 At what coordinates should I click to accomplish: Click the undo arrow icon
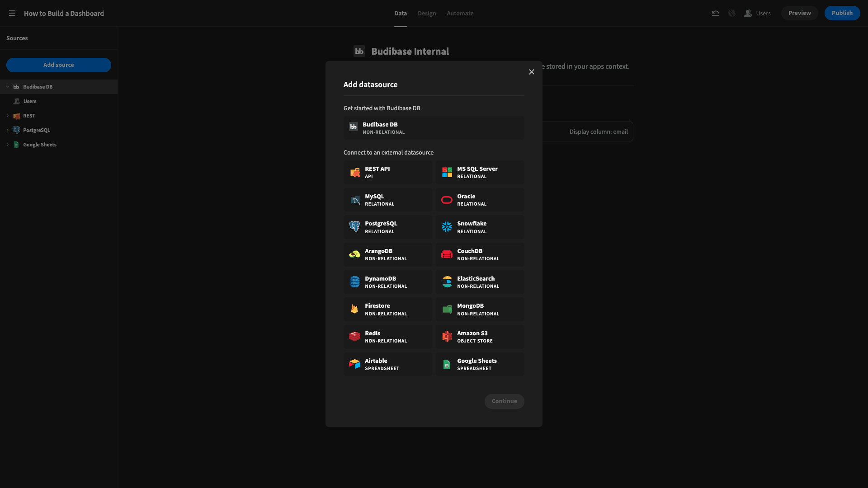[715, 14]
